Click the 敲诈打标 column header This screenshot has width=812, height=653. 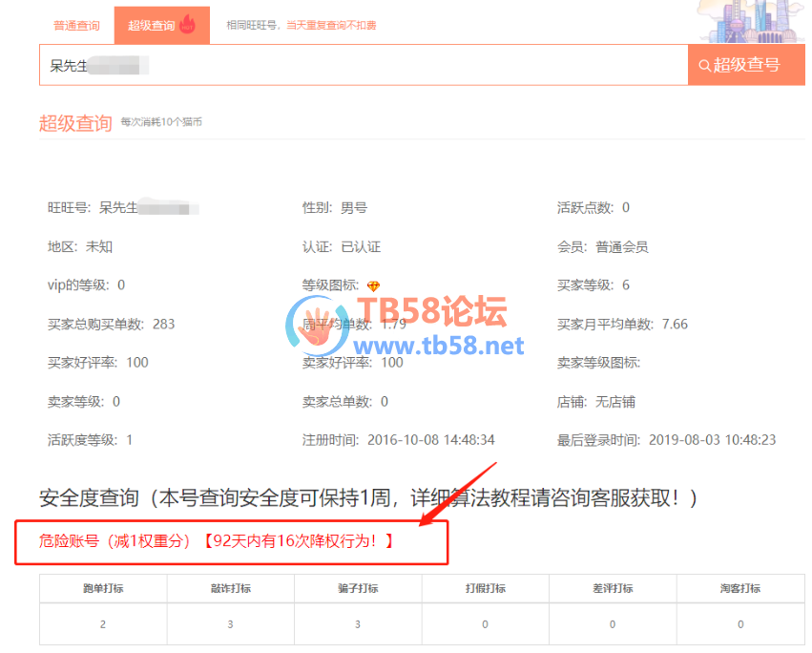[x=230, y=588]
